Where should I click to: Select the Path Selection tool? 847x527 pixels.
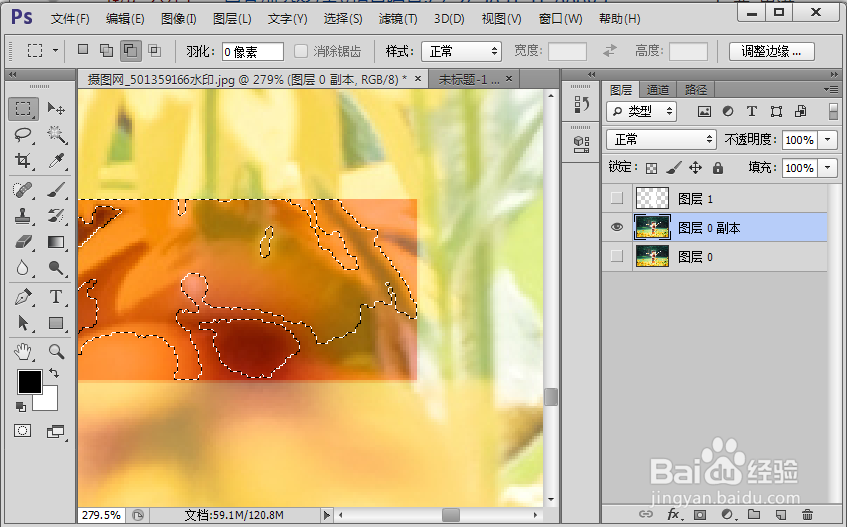[23, 323]
